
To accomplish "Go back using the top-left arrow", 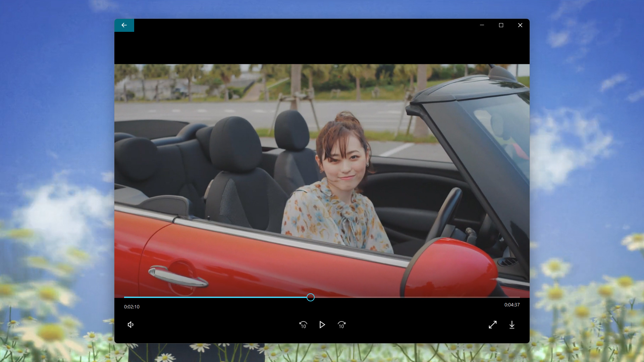I will click(x=124, y=25).
